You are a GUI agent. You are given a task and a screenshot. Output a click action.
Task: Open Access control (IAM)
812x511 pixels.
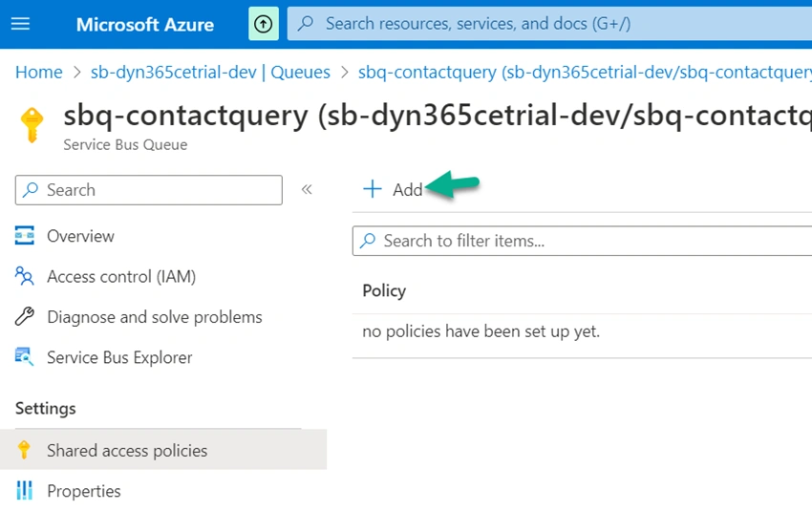pyautogui.click(x=121, y=276)
